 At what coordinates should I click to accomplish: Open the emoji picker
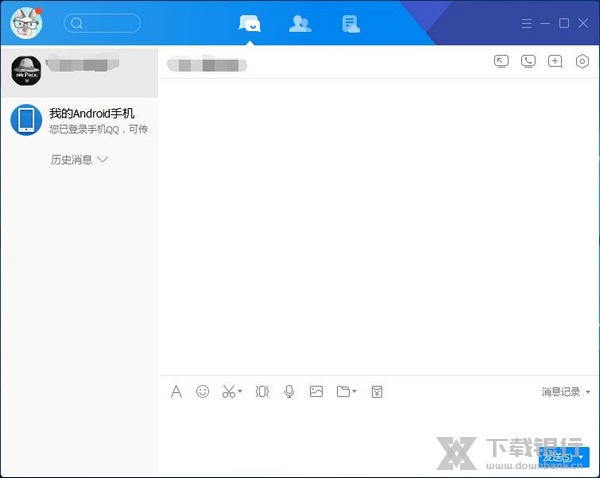coord(203,392)
